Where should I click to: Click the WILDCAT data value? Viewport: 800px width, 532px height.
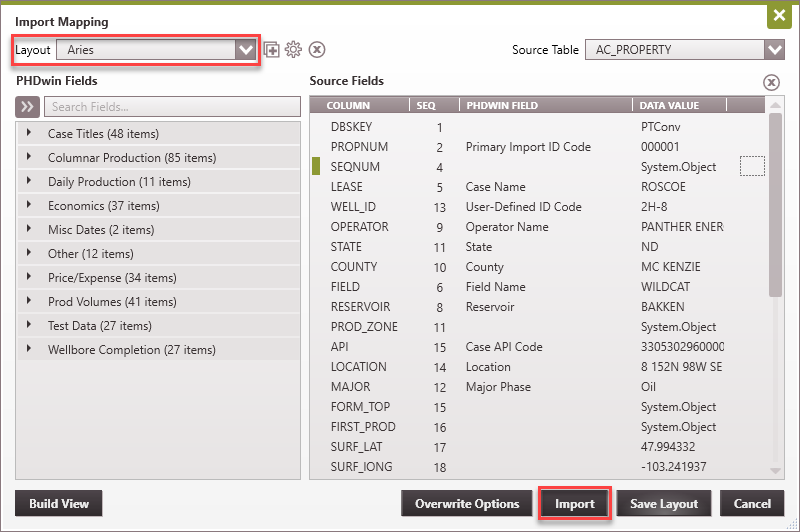[x=665, y=287]
